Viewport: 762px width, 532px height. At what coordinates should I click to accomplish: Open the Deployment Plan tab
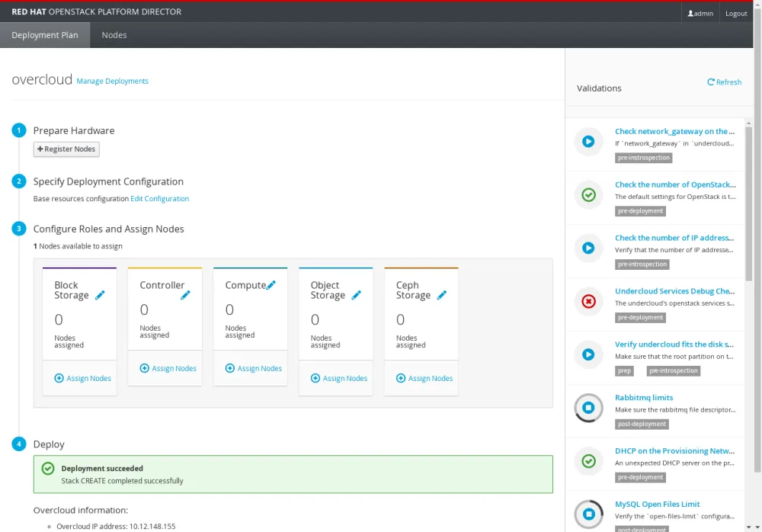click(x=45, y=35)
